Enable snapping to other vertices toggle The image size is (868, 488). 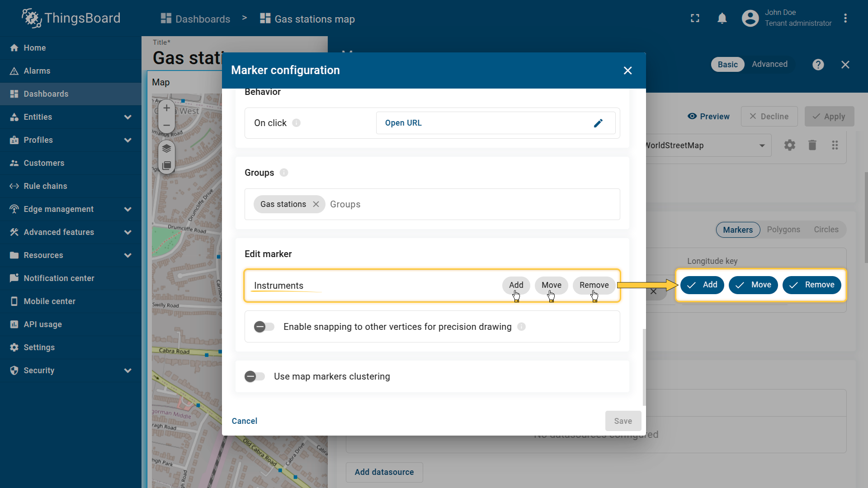264,327
